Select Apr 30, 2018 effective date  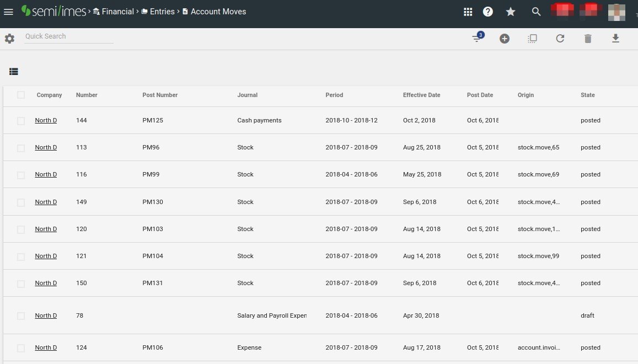pos(421,315)
